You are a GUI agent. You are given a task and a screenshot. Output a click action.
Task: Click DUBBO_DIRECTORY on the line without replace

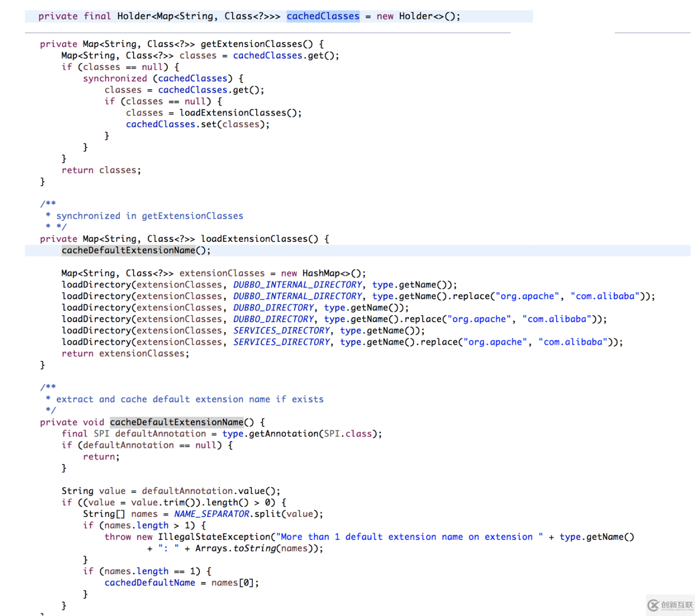pyautogui.click(x=273, y=308)
